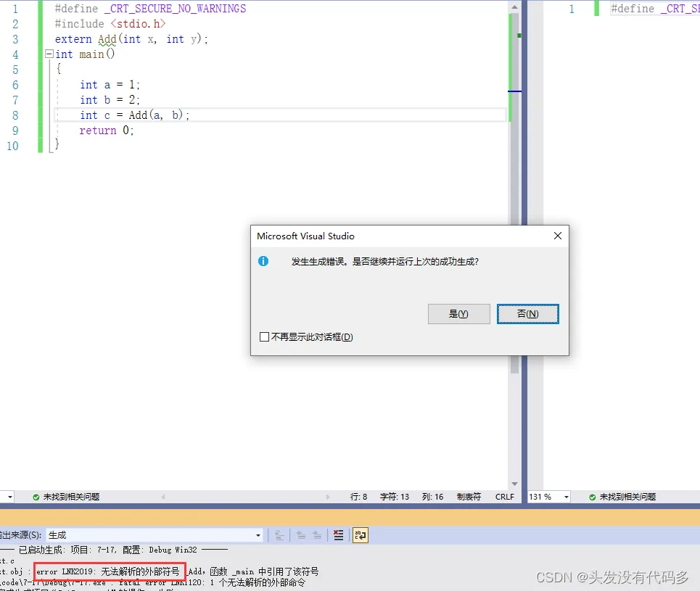Click the 字符: 13 character indicator
Screen dimensions: 700x591
[x=394, y=497]
